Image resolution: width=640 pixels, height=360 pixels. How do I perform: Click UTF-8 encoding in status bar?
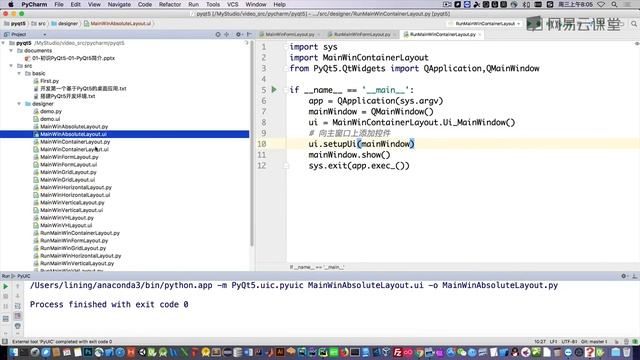tap(569, 342)
